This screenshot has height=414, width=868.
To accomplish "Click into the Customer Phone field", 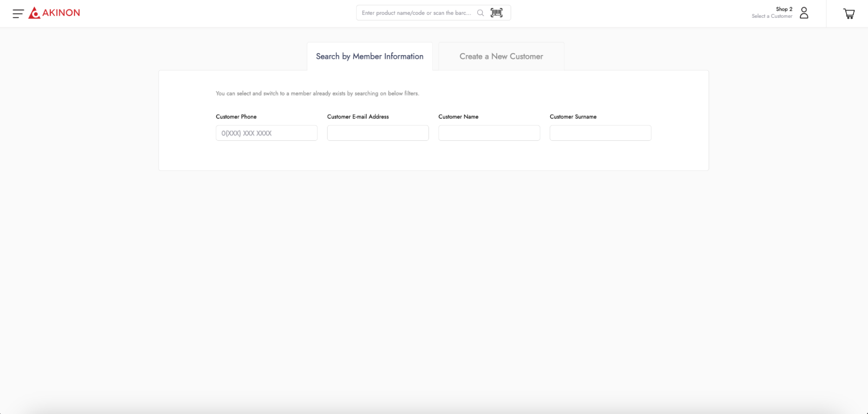I will point(266,133).
